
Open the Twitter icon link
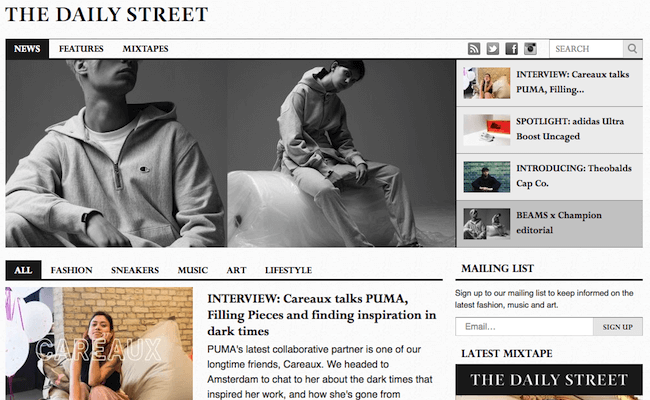tap(492, 48)
